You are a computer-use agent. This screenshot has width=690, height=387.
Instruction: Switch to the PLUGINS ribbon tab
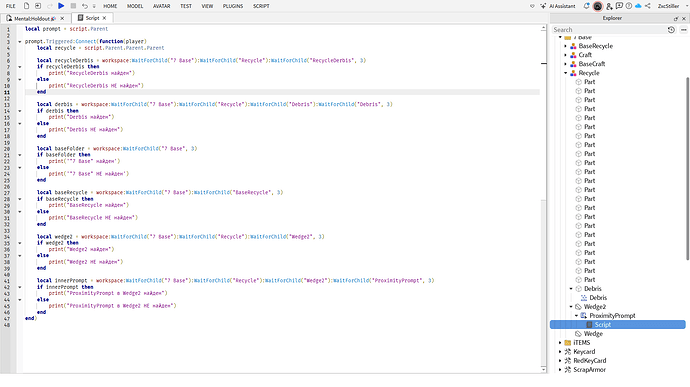tap(233, 6)
